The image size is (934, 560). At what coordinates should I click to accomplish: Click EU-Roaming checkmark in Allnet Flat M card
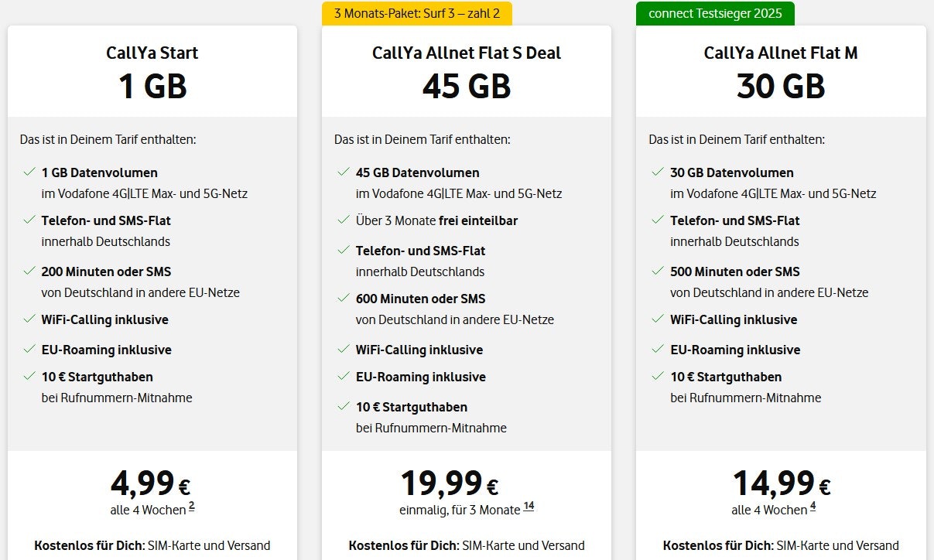coord(658,349)
